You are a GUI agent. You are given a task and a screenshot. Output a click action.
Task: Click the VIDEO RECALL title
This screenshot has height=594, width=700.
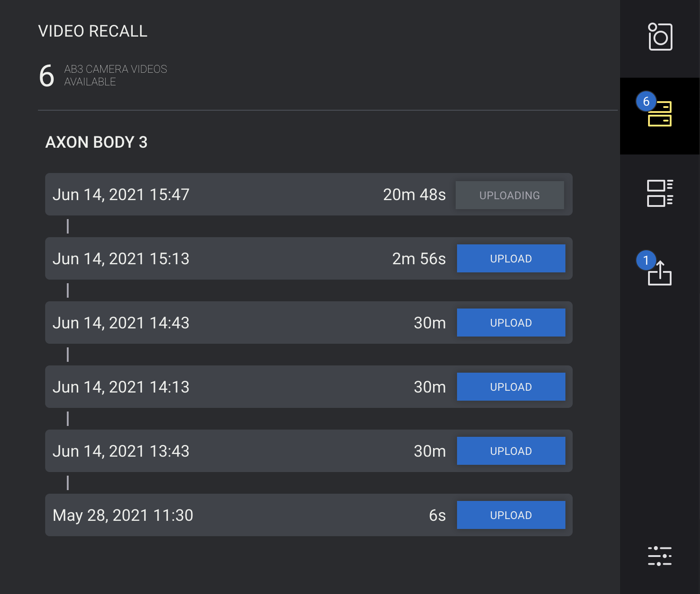click(x=93, y=31)
